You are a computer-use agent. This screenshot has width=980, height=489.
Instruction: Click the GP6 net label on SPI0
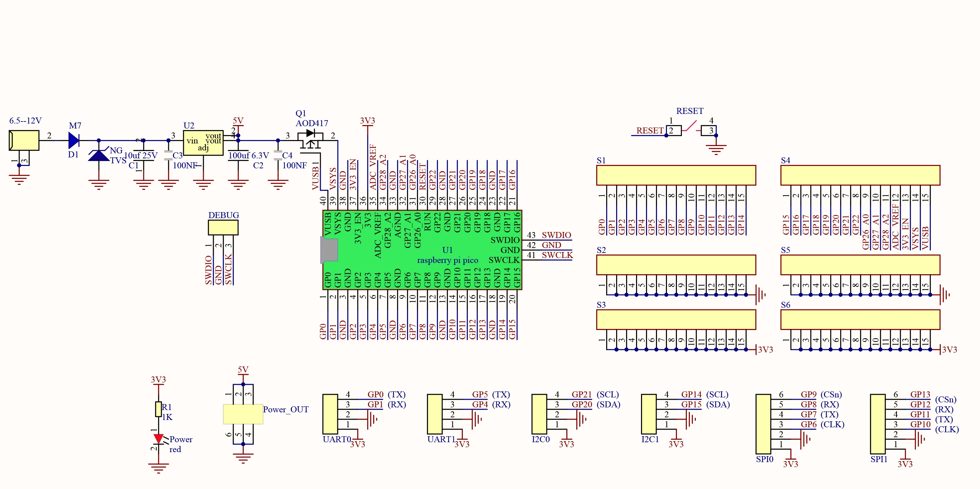[x=808, y=424]
